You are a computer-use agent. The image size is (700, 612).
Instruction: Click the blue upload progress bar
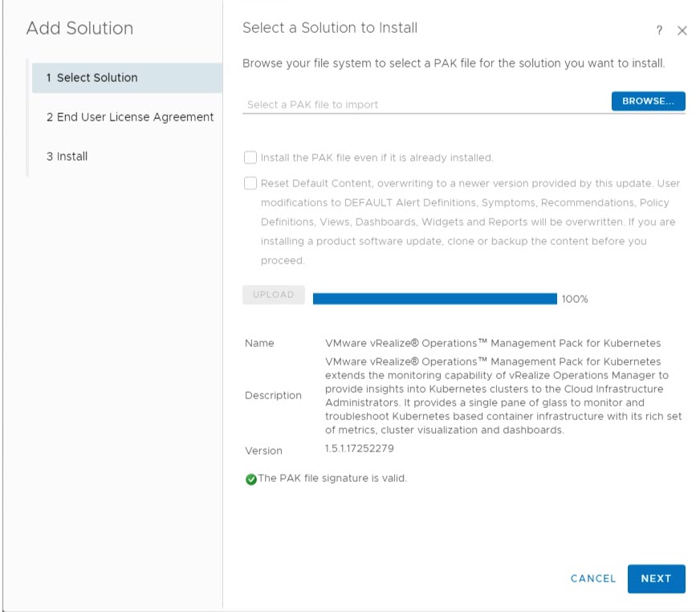pos(434,299)
